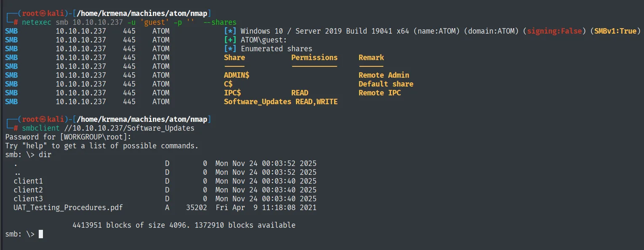Click the terminal cursor at the smb prompt
644x250 pixels.
[41, 234]
